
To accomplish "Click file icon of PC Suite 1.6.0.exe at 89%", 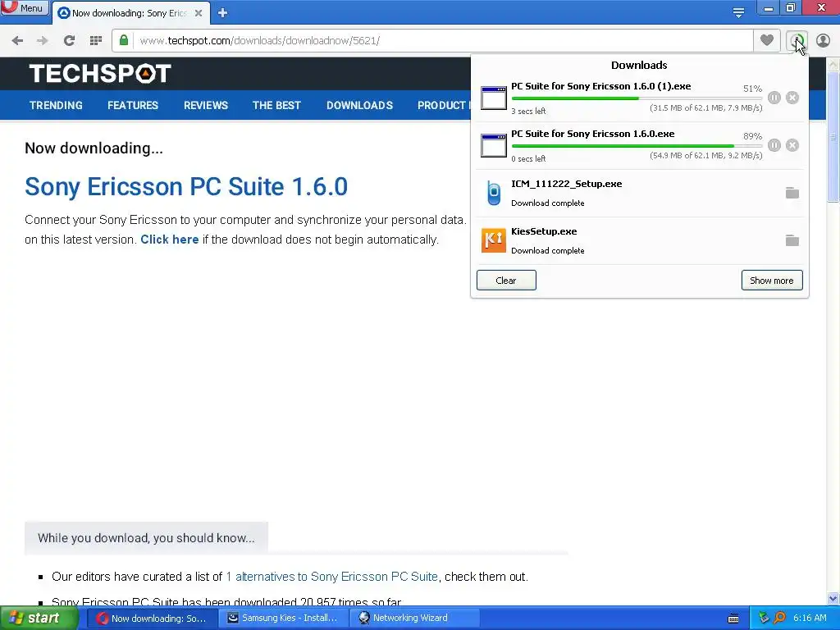I will [x=493, y=146].
